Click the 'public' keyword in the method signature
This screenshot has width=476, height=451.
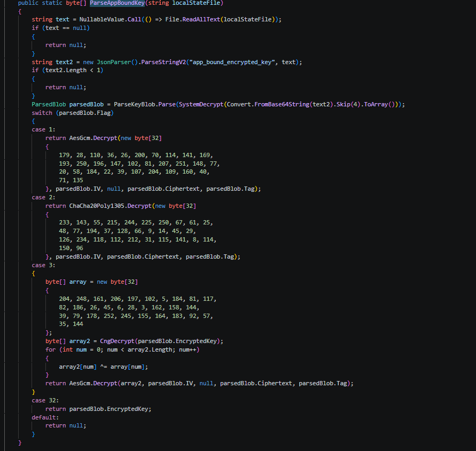tap(28, 3)
